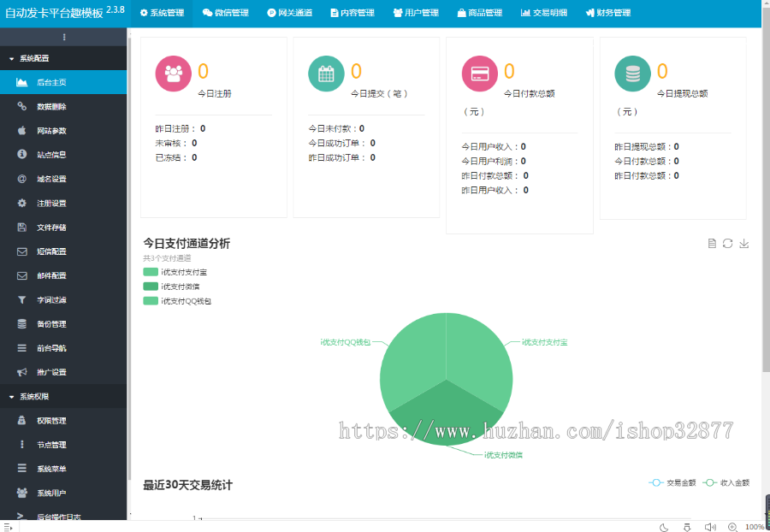Hide the 收入金额 series in the legend

(x=724, y=482)
